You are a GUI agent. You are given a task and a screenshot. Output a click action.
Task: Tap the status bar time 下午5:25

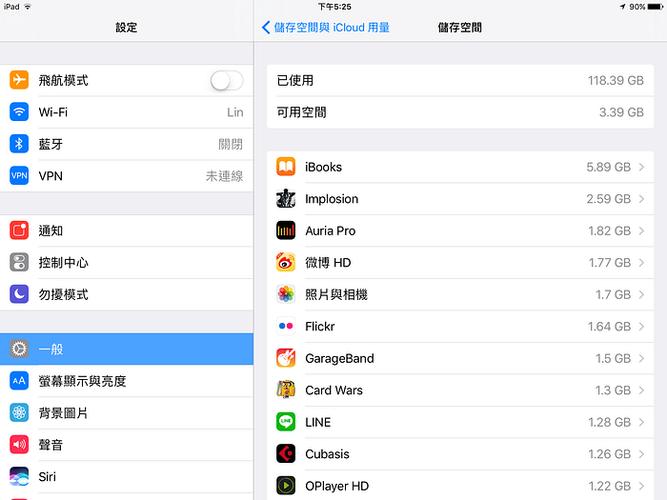(334, 7)
